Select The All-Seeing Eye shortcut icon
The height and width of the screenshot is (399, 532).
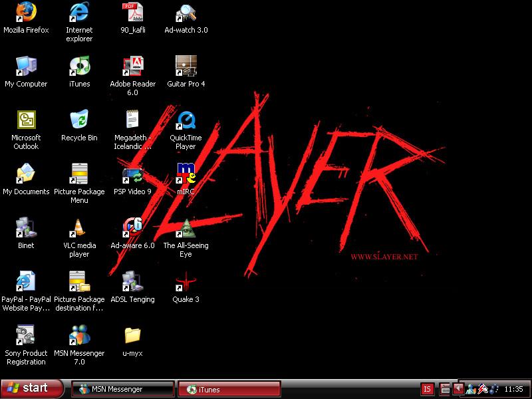[x=186, y=227]
